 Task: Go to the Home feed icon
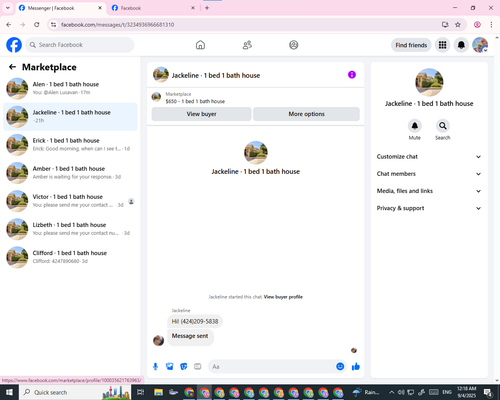click(x=200, y=45)
